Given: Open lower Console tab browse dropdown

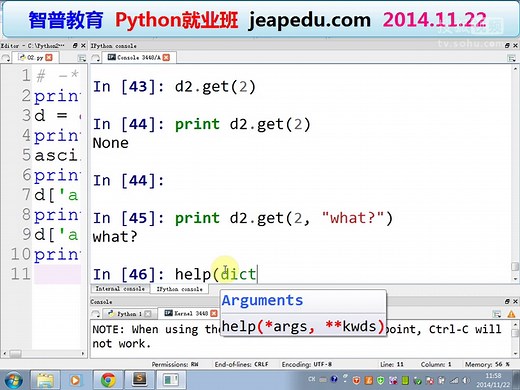Looking at the screenshot, I should (x=95, y=314).
